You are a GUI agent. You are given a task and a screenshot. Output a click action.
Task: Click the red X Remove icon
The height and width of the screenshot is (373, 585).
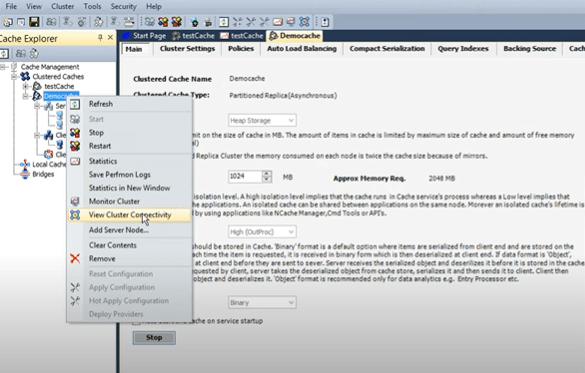(x=75, y=258)
